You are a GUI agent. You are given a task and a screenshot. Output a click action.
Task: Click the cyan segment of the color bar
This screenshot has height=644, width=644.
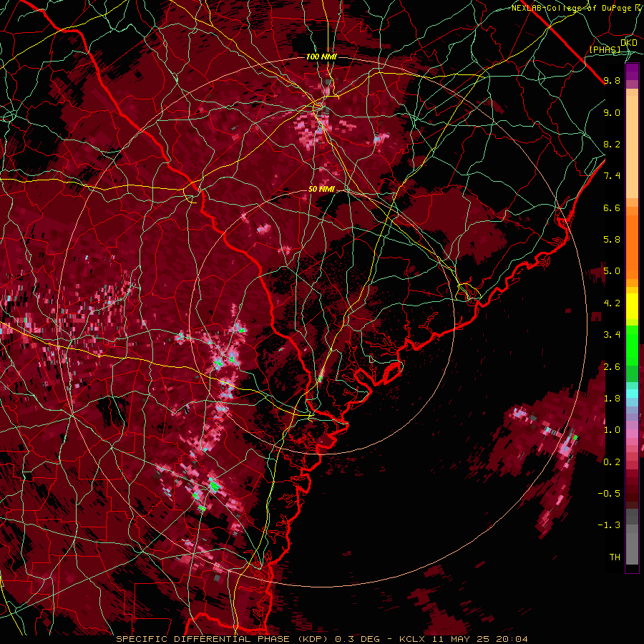click(x=632, y=393)
